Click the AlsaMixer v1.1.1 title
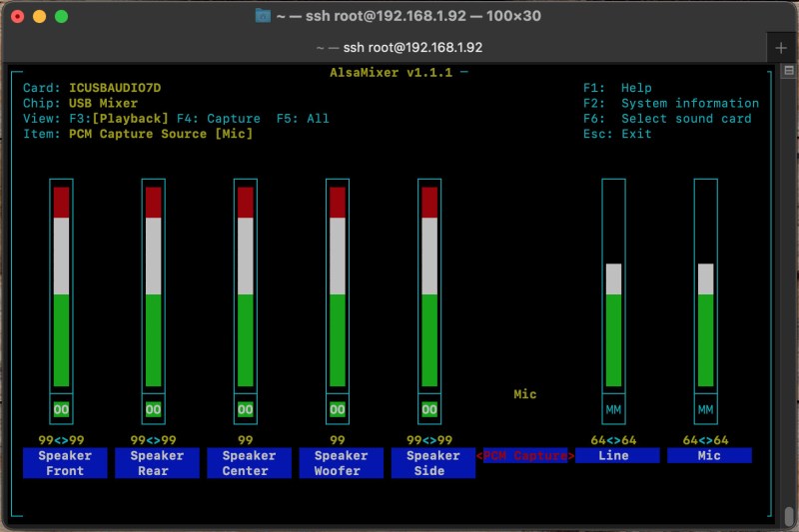799x532 pixels. 391,73
